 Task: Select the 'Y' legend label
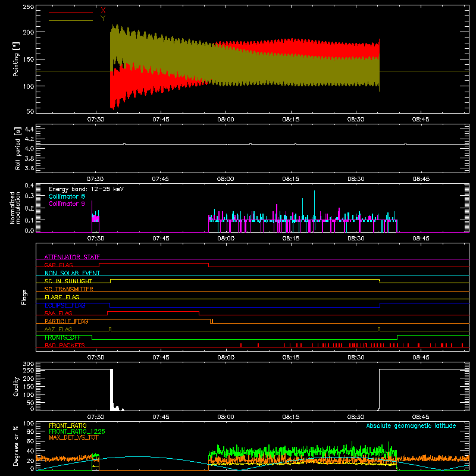point(103,18)
